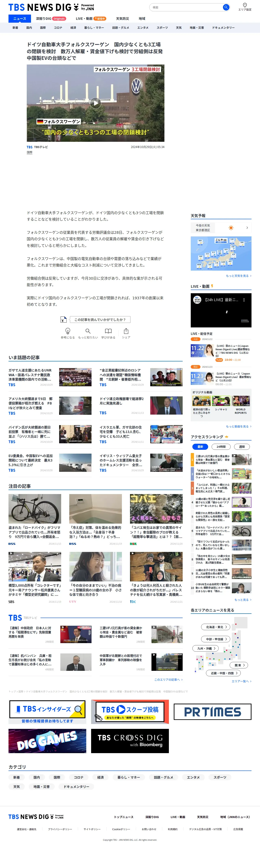This screenshot has width=260, height=868.
Task: Open Cookieポリシー in the footer
Action: (121, 829)
